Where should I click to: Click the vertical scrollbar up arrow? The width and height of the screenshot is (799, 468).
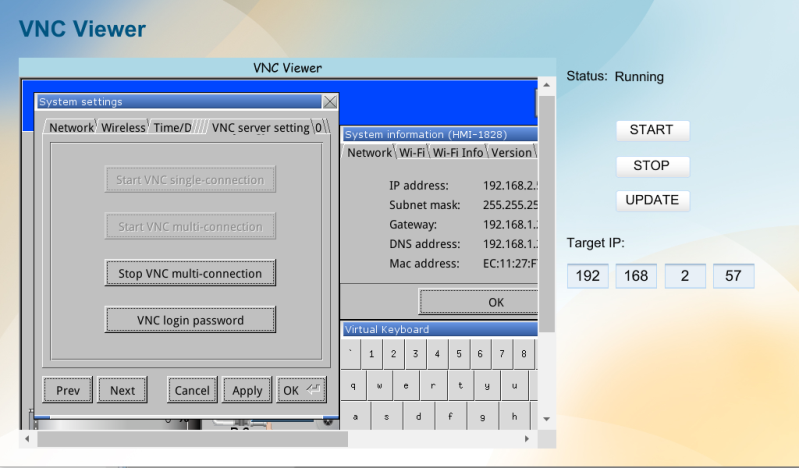[546, 85]
